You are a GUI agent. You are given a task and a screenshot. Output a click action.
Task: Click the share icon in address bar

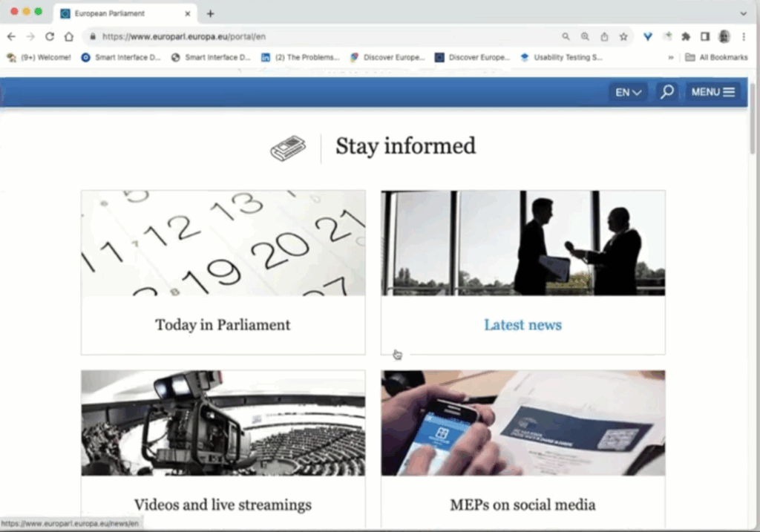604,36
